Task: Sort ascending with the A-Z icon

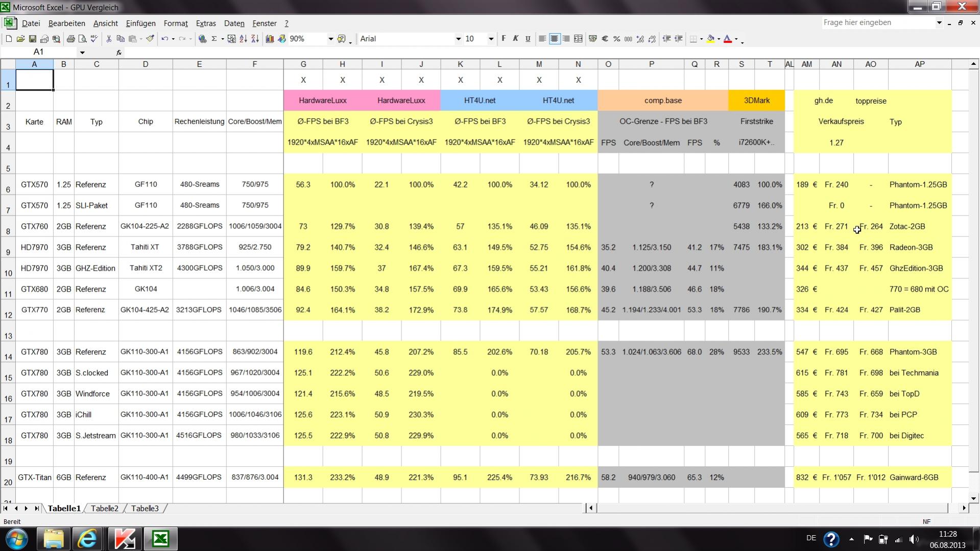Action: point(243,39)
